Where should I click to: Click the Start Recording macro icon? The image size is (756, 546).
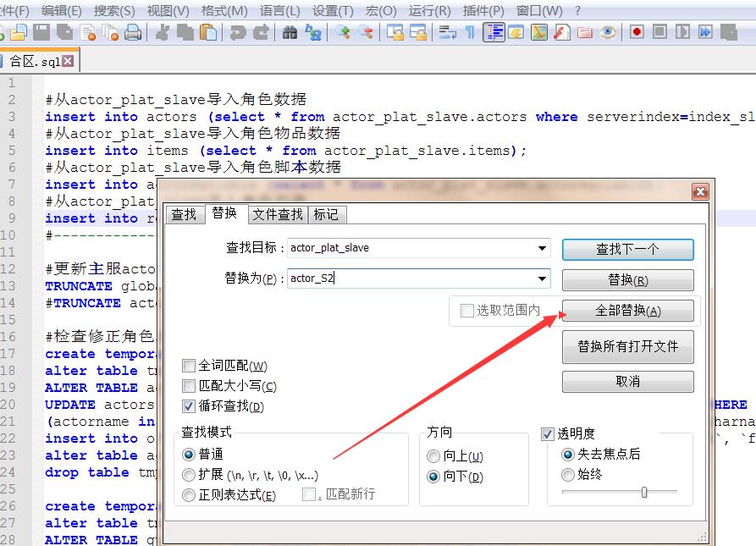coord(637,32)
